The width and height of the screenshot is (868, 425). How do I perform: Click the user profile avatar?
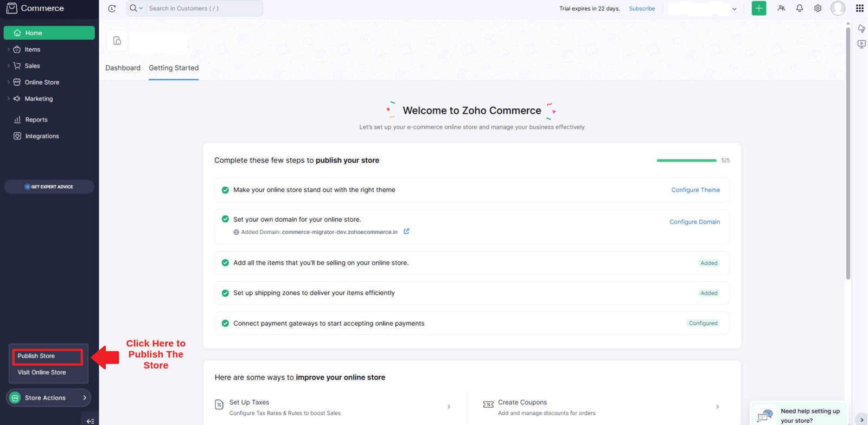(838, 8)
